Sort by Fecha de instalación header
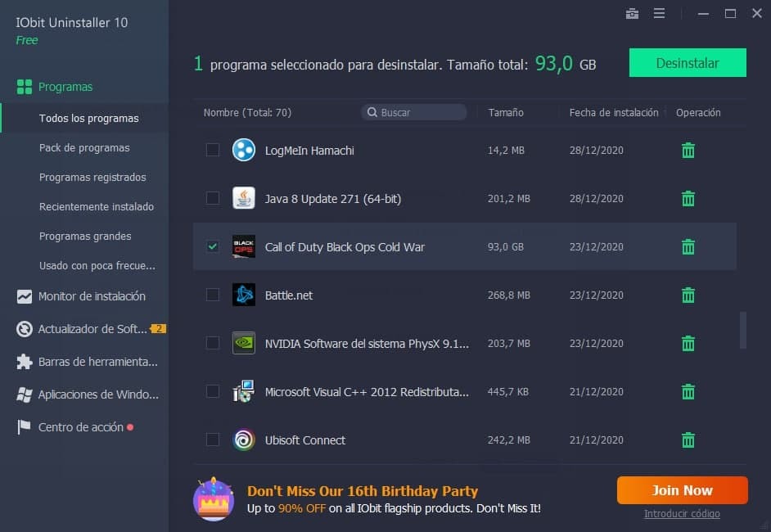The image size is (771, 532). point(614,113)
